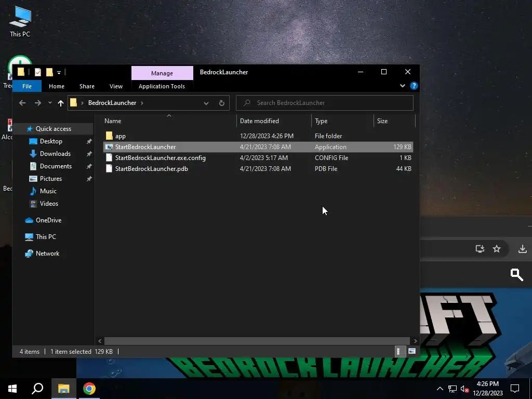Click the Properties quick access toolbar icon
The height and width of the screenshot is (399, 532).
pos(37,72)
